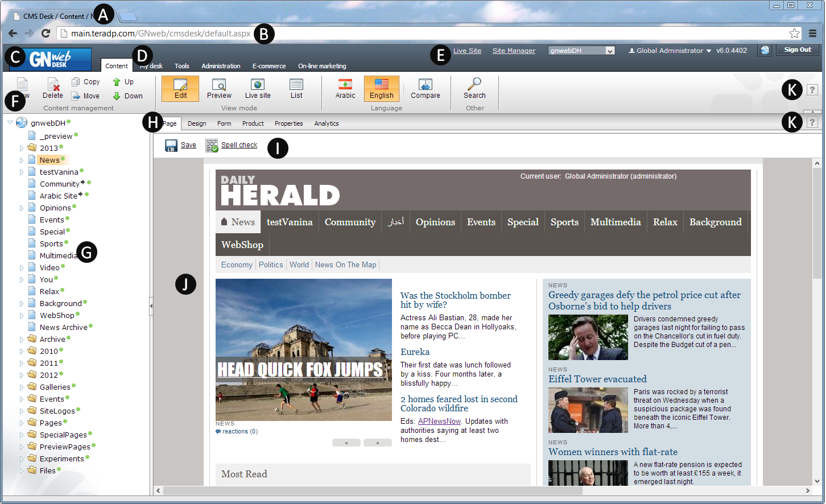Image resolution: width=826 pixels, height=504 pixels.
Task: Click the Site Manager link
Action: point(514,51)
